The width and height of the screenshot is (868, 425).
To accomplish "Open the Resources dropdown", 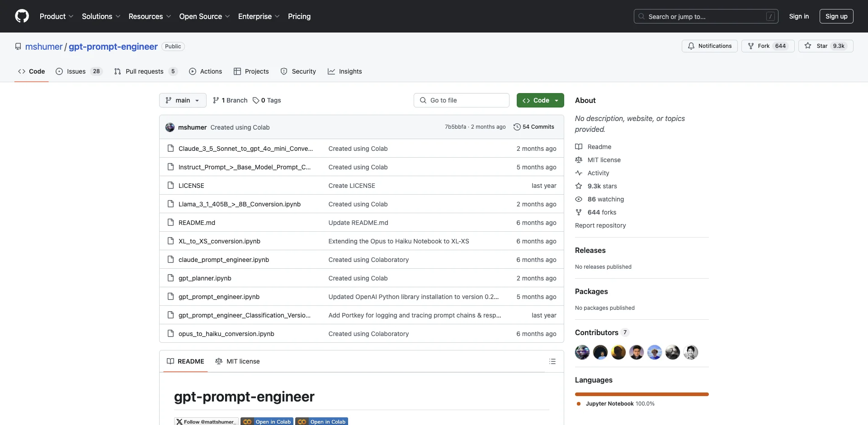I will [150, 16].
